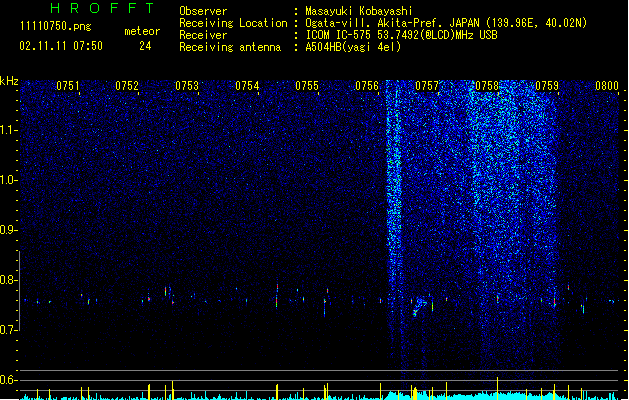Click the 'Observer' label
Viewport: 629px width, 400px height.
[203, 11]
